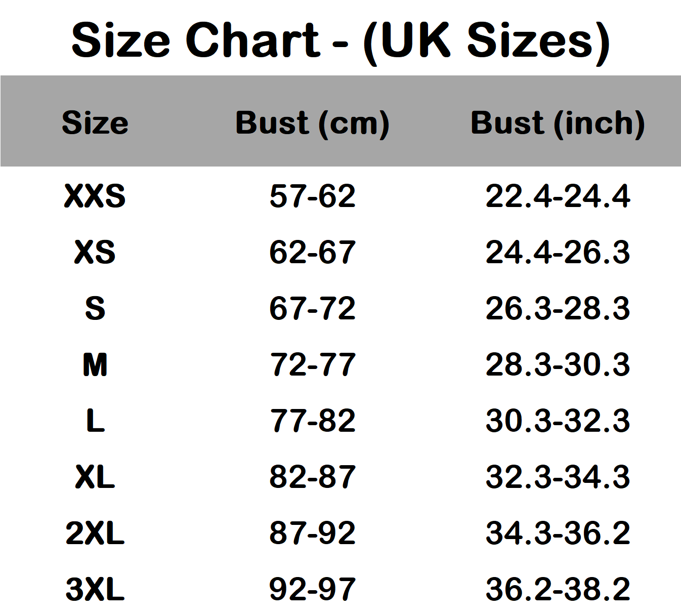The height and width of the screenshot is (616, 681).
Task: Click the 77-82 bust cm value
Action: [x=312, y=421]
